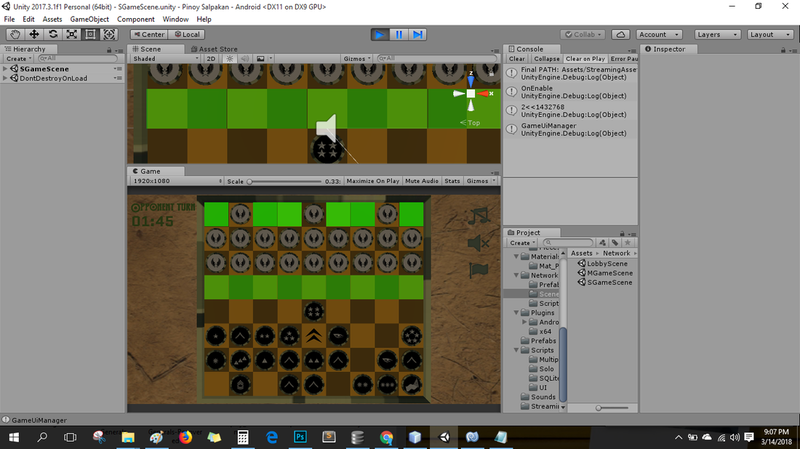
Task: Open the GameObject menu
Action: pyautogui.click(x=89, y=19)
